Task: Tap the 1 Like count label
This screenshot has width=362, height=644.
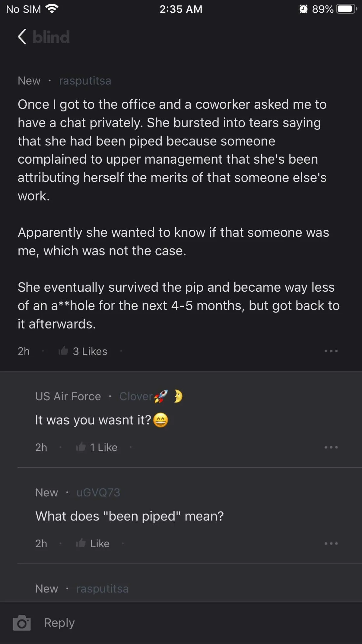Action: 103,447
